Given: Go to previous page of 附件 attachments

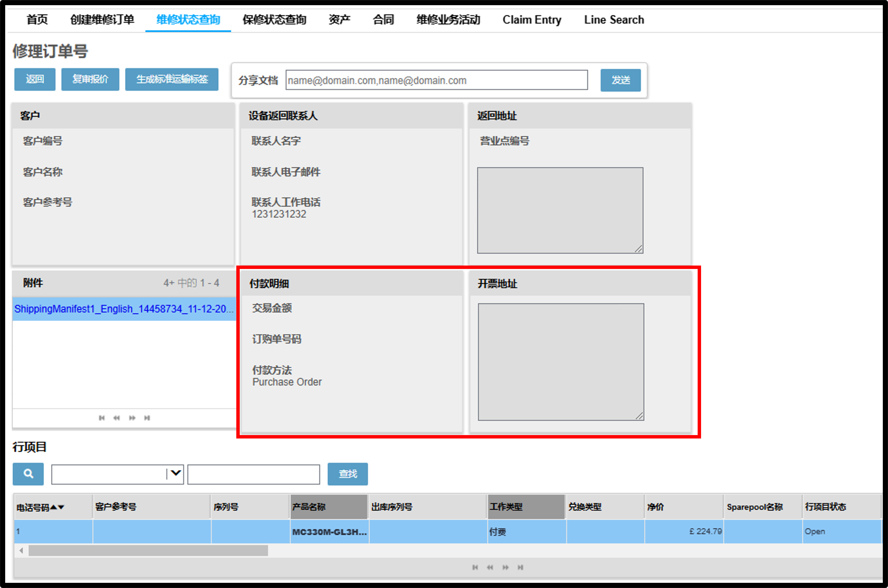Looking at the screenshot, I should click(117, 418).
